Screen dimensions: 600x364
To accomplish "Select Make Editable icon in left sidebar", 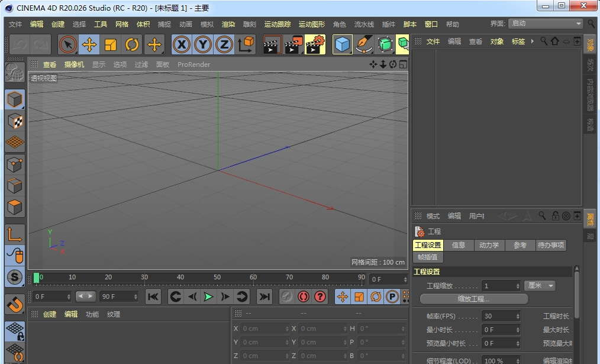I will pyautogui.click(x=15, y=72).
